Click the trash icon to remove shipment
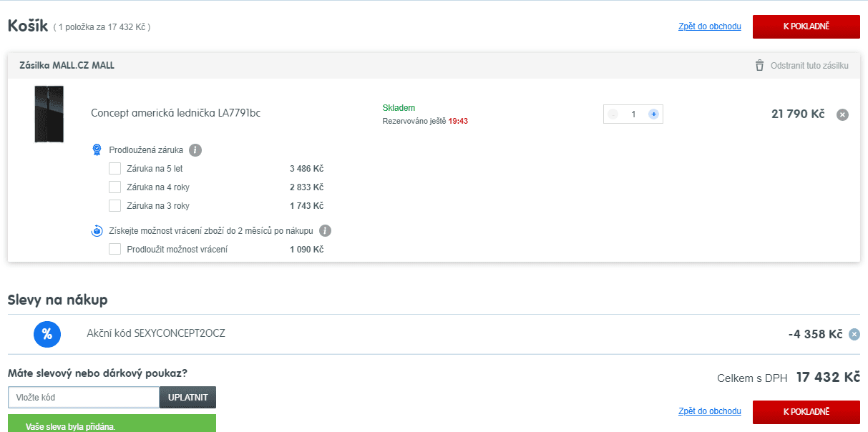 point(759,65)
